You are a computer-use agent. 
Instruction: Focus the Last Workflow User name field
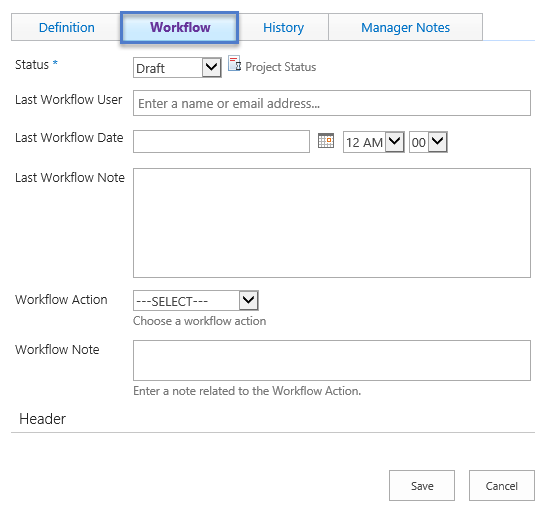pyautogui.click(x=332, y=103)
